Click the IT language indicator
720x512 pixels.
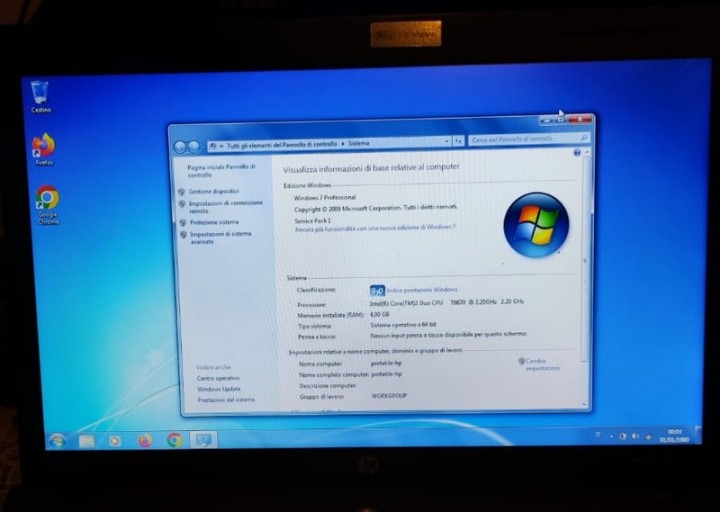(598, 435)
